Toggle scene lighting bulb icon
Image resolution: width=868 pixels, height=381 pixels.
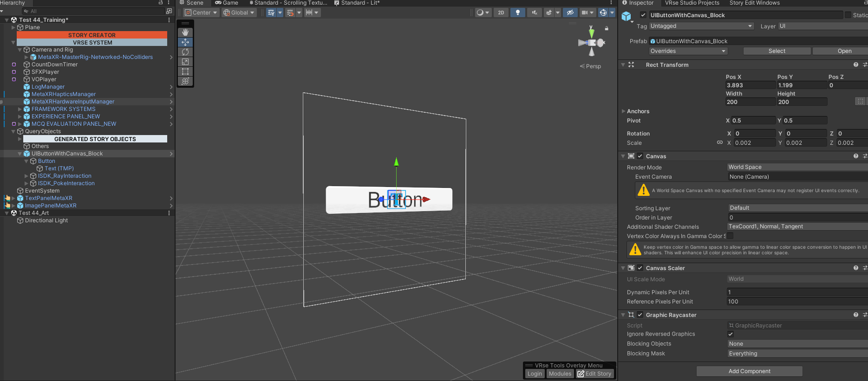pos(518,13)
